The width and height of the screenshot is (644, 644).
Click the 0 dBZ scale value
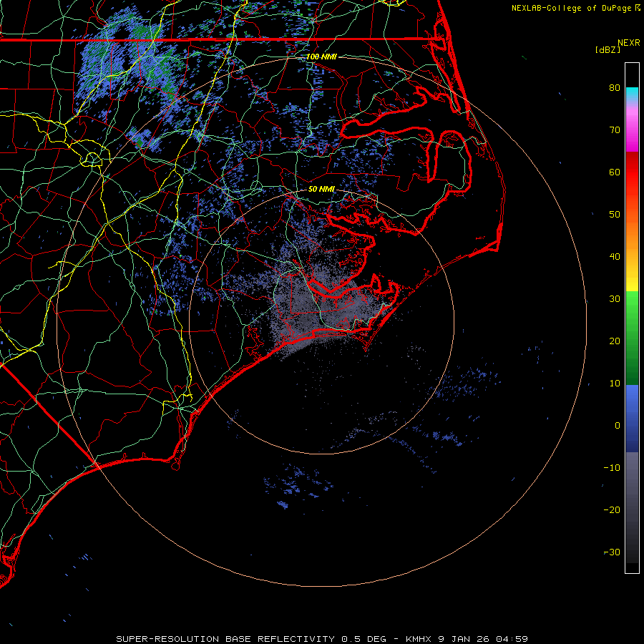[x=618, y=426]
